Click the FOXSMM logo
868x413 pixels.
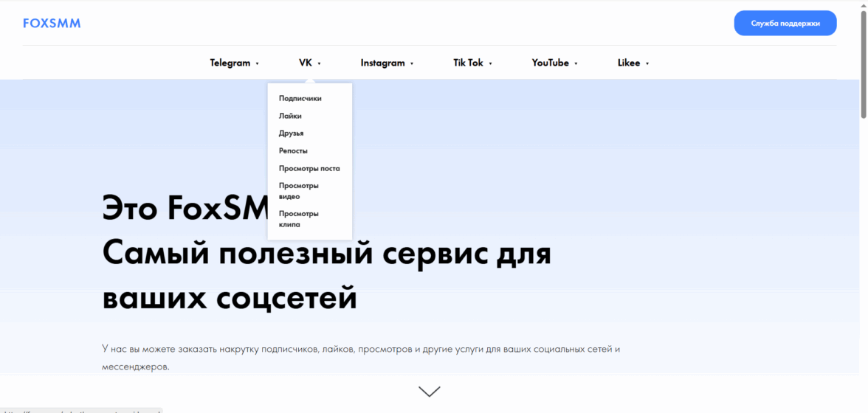[52, 23]
